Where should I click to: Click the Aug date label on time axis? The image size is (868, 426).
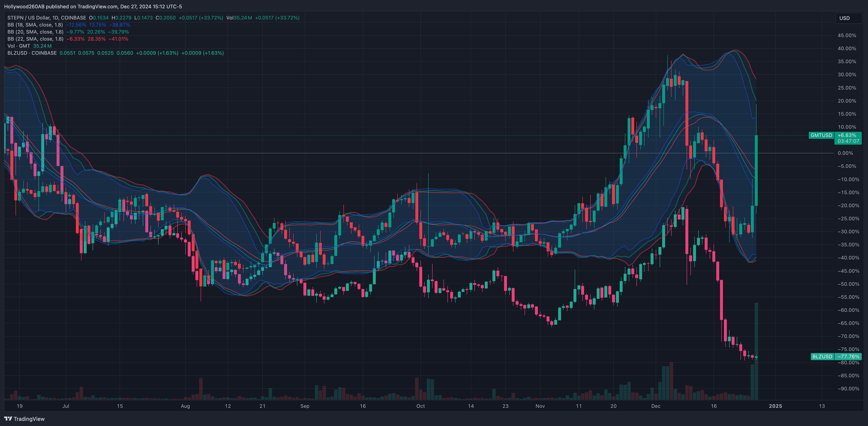pyautogui.click(x=185, y=406)
